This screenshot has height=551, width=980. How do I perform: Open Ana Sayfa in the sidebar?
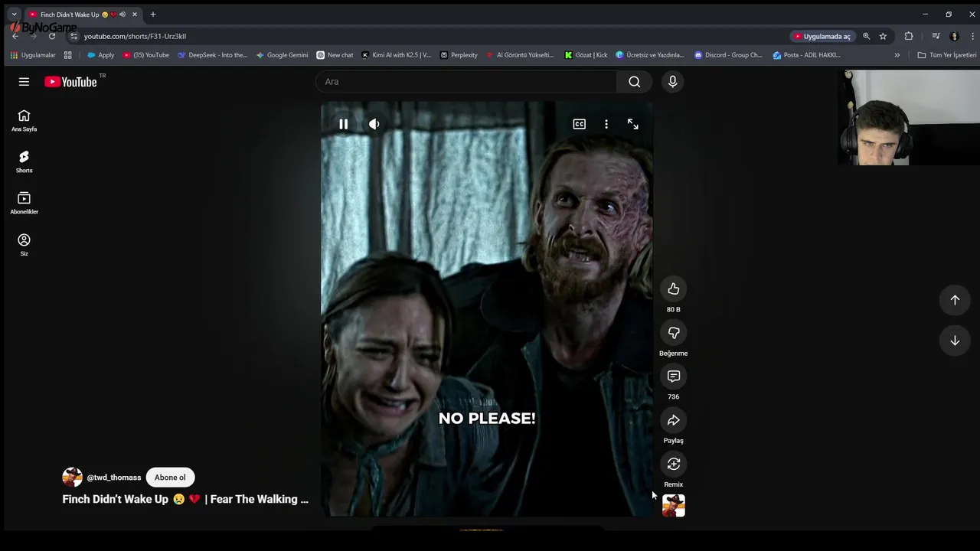tap(24, 120)
